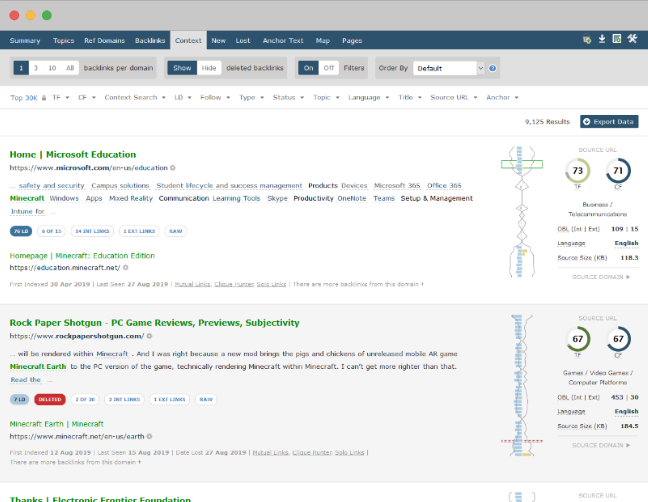Click Clique Hunter link in Microsoft result
Image resolution: width=648 pixels, height=502 pixels.
[x=234, y=284]
